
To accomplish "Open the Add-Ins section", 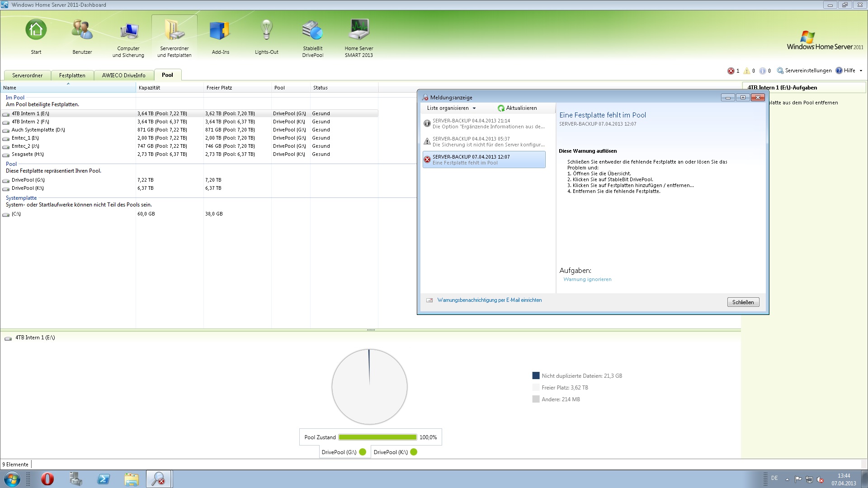I will point(221,31).
